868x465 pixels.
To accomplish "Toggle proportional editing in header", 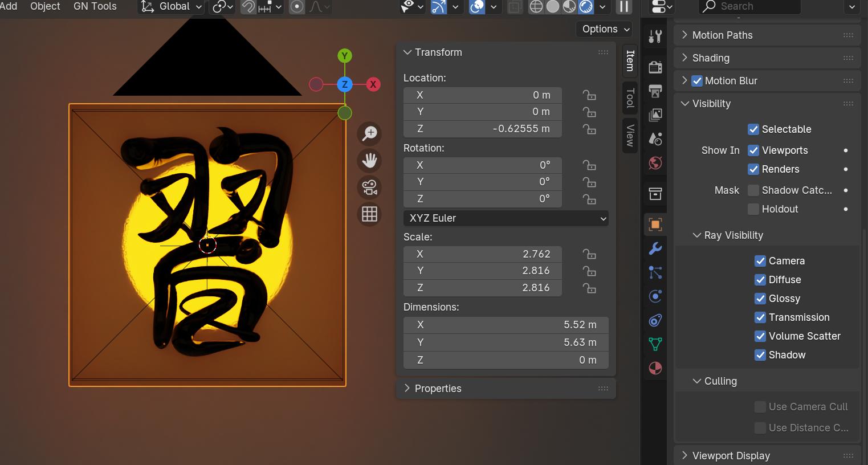I will click(297, 7).
